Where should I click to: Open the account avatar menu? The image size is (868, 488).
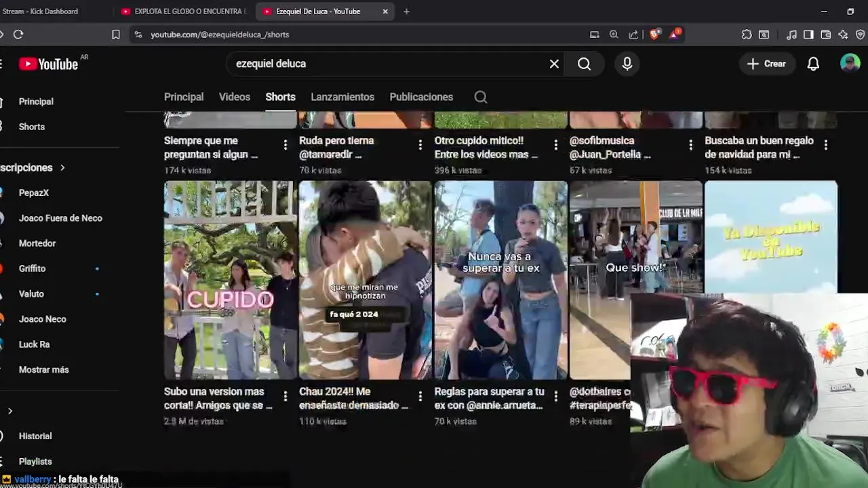coord(850,64)
